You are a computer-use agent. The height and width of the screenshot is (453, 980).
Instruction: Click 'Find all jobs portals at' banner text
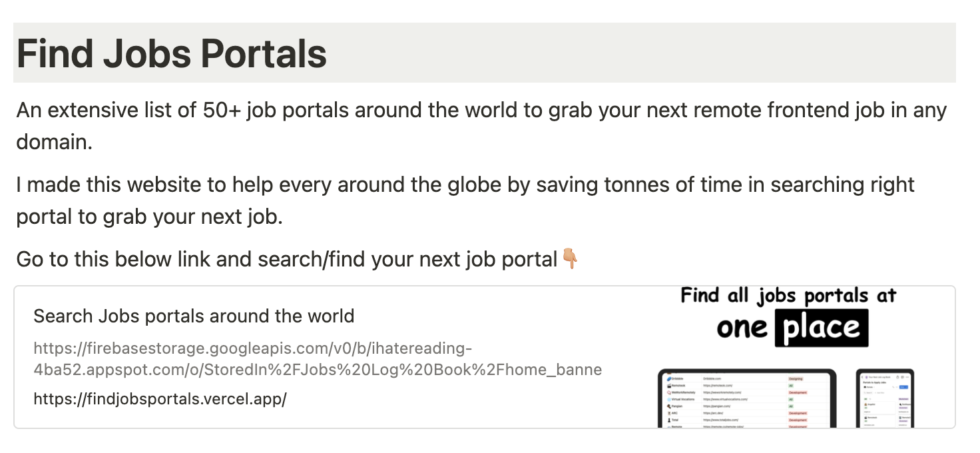click(x=788, y=295)
